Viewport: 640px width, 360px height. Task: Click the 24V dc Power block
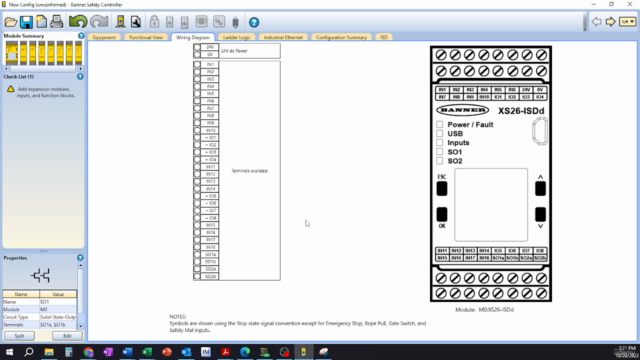coord(250,51)
